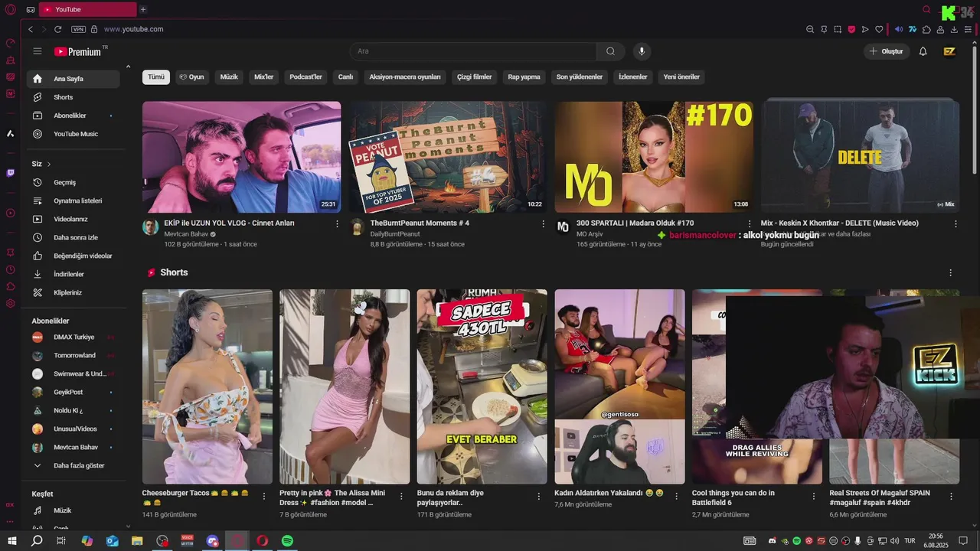Viewport: 980px width, 551px height.
Task: Open Oynatma listeleri playlists
Action: click(73, 201)
